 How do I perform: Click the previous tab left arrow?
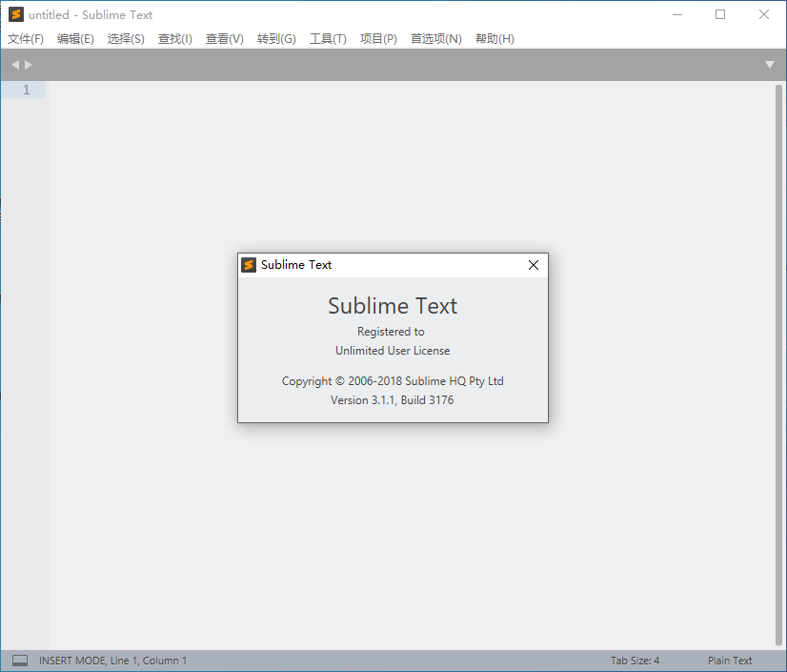(15, 64)
